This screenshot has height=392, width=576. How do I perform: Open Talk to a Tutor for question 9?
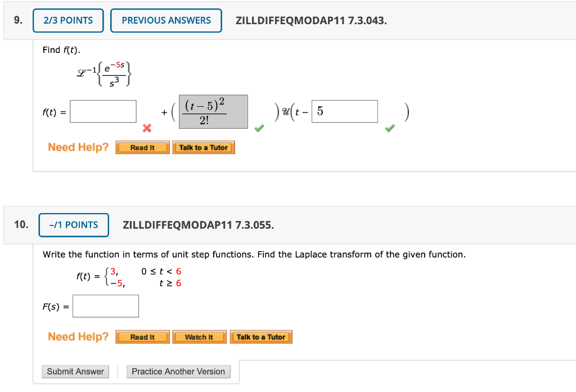(x=204, y=147)
